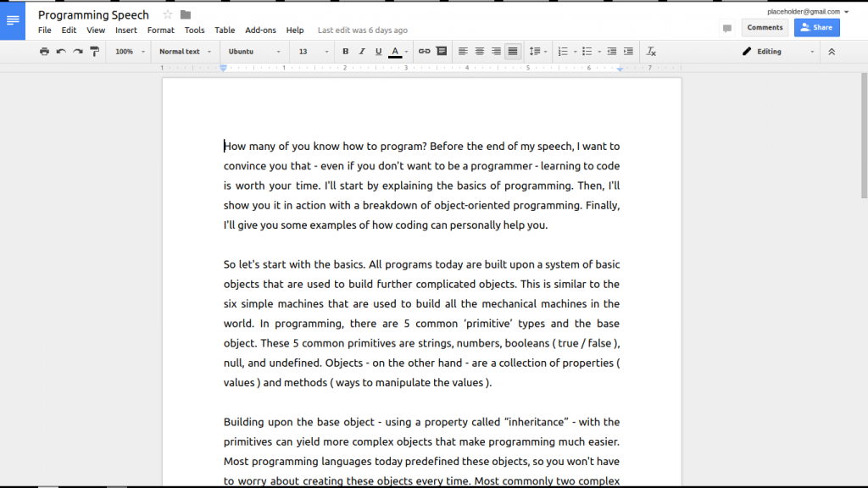Expand the bulleted list style arrow
The width and height of the screenshot is (868, 488).
point(599,52)
